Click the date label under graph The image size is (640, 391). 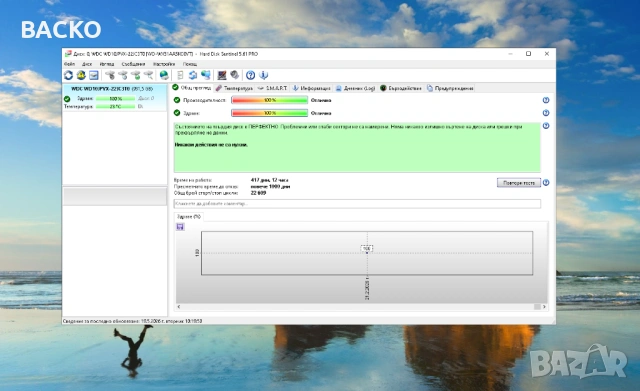pyautogui.click(x=367, y=289)
